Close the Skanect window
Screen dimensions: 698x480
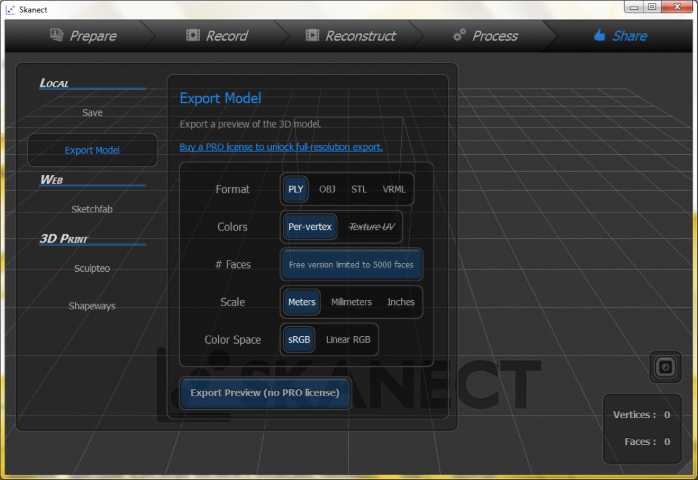[x=677, y=7]
